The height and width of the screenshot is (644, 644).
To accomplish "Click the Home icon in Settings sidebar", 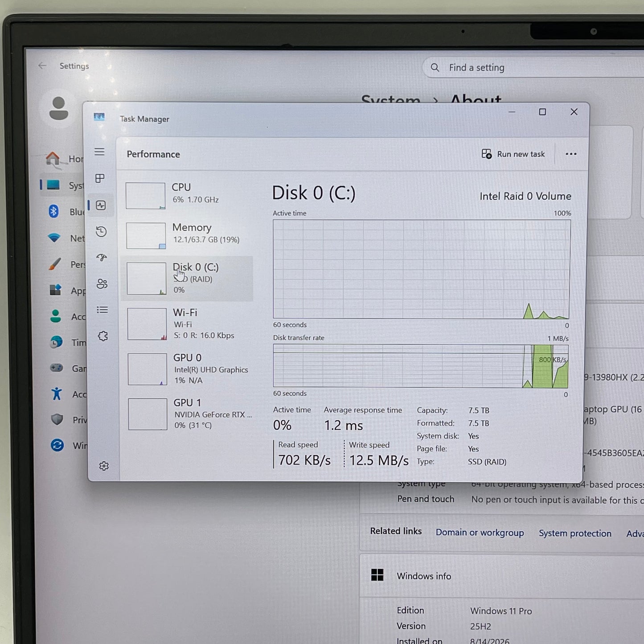I will coord(53,159).
